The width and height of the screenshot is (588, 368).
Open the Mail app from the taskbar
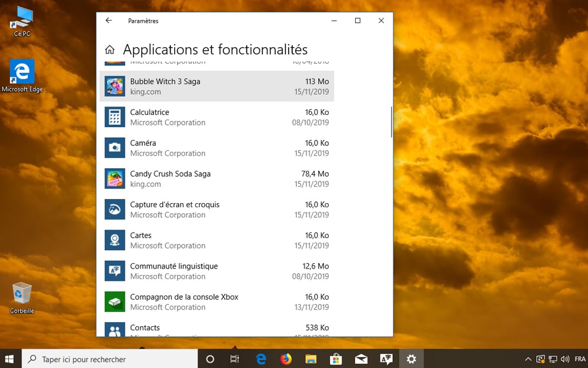[x=361, y=359]
